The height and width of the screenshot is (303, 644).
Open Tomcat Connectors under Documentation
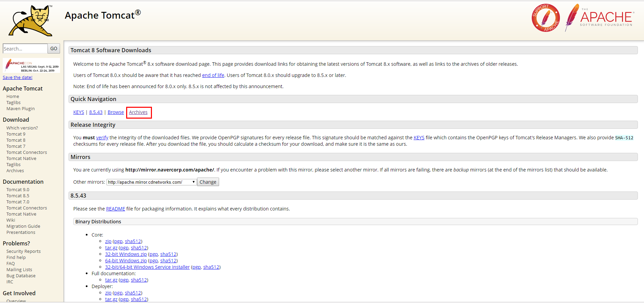coord(27,208)
